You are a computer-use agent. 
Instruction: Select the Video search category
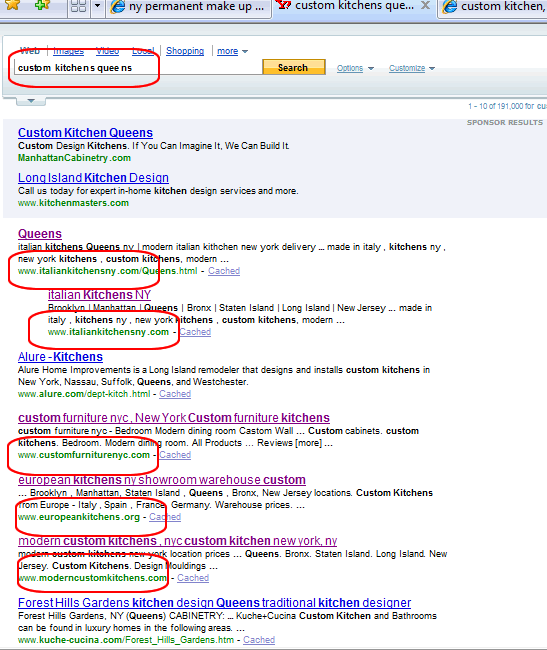(107, 51)
